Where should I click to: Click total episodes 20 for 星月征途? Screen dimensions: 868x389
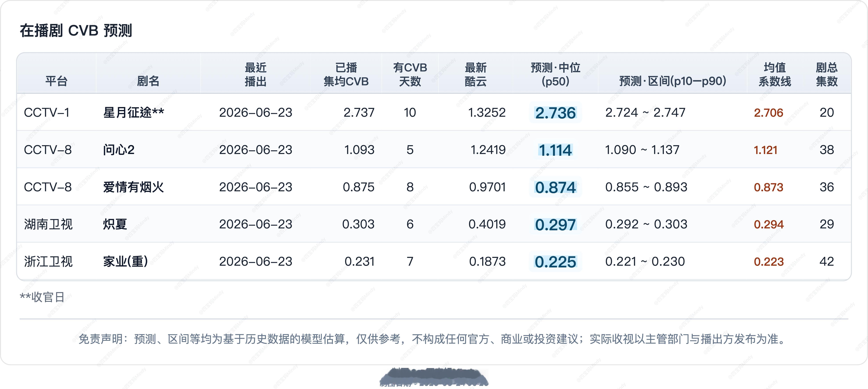point(827,112)
